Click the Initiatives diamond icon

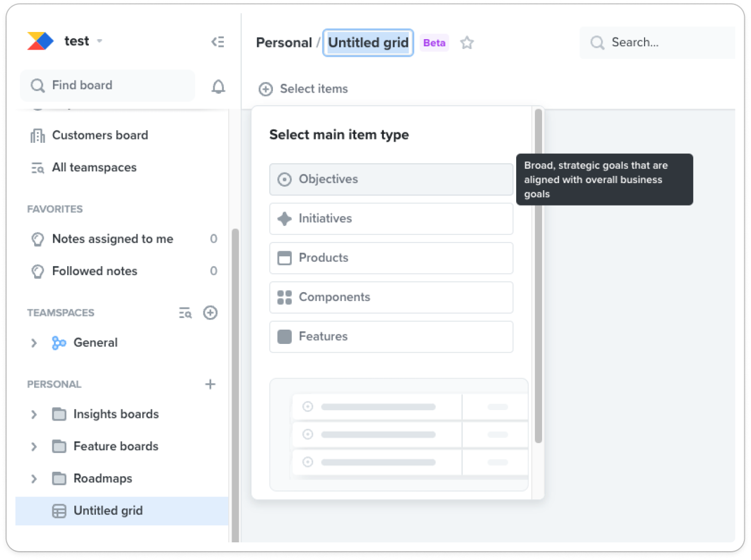pyautogui.click(x=285, y=218)
